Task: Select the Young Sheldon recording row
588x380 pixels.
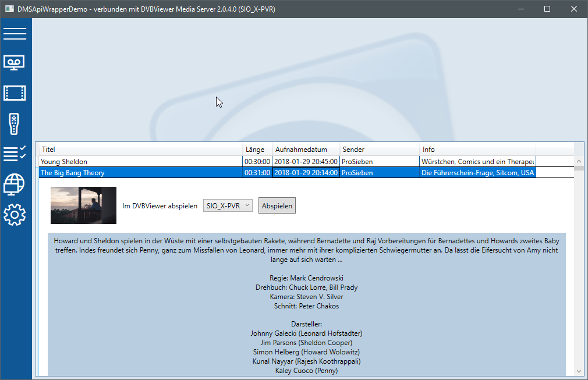Action: pyautogui.click(x=140, y=161)
